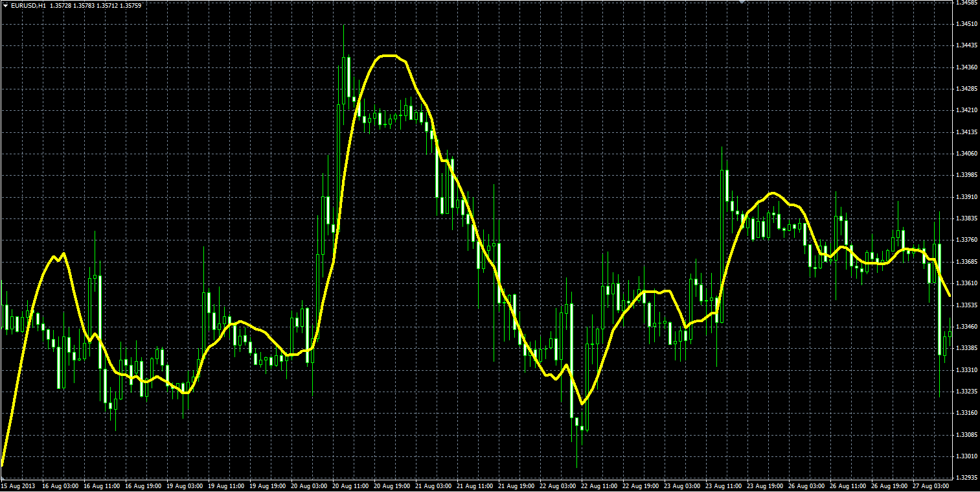980x492 pixels.
Task: Click the 1.34435 price scale label
Action: tap(966, 45)
